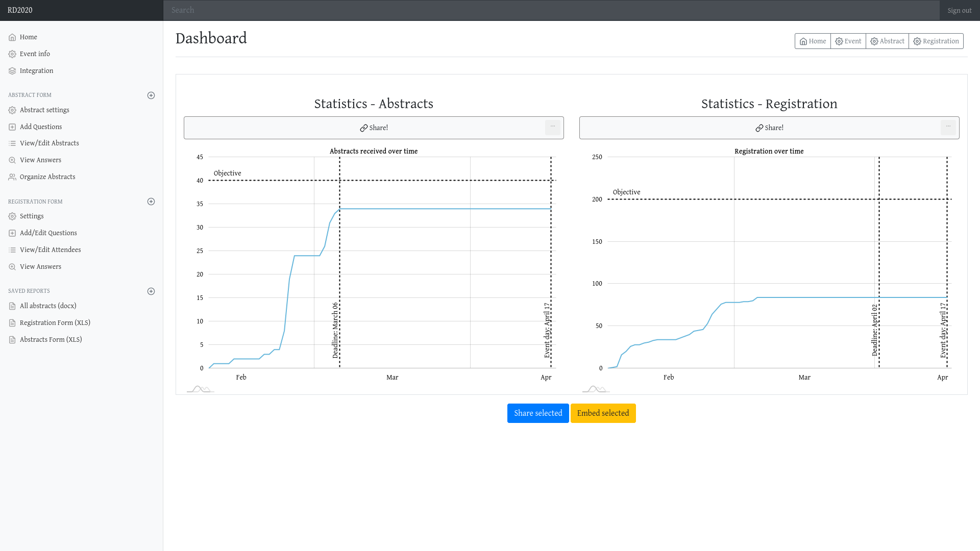The height and width of the screenshot is (551, 980).
Task: Sign out of the account
Action: [960, 10]
